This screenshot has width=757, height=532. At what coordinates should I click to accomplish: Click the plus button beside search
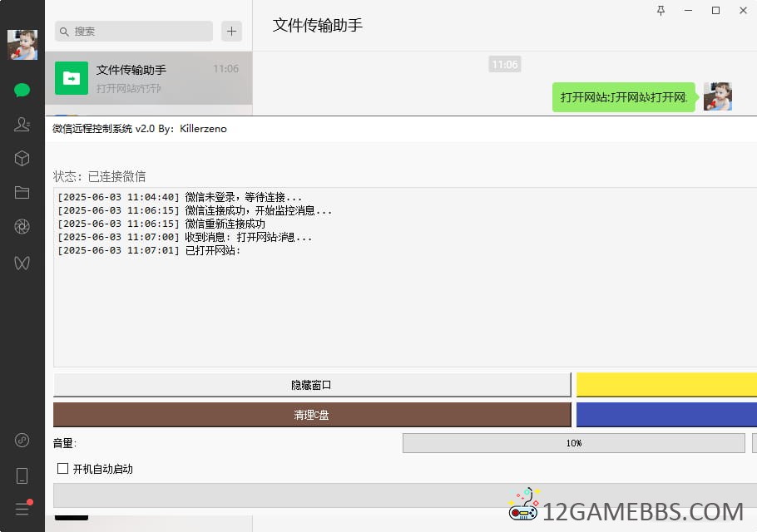coord(232,32)
